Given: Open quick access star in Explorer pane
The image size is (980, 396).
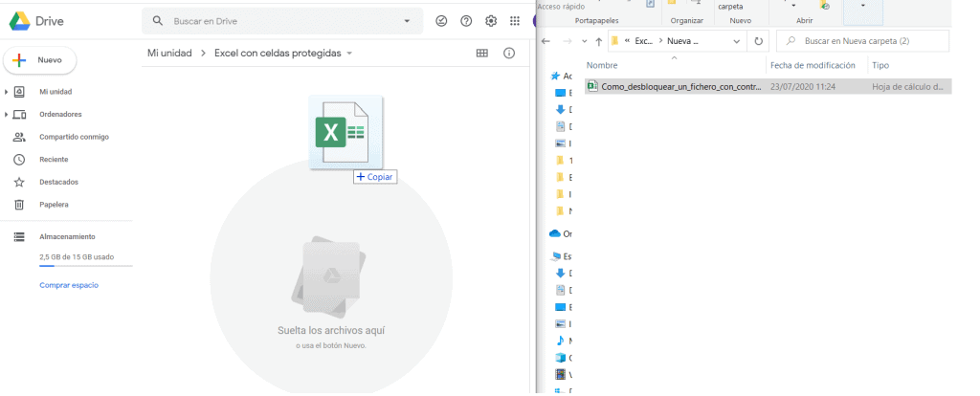Looking at the screenshot, I should pos(554,77).
